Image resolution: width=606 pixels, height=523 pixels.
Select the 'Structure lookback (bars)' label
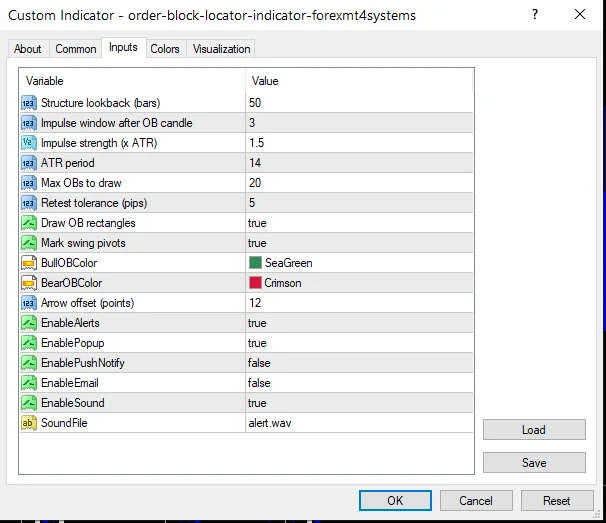tap(100, 103)
